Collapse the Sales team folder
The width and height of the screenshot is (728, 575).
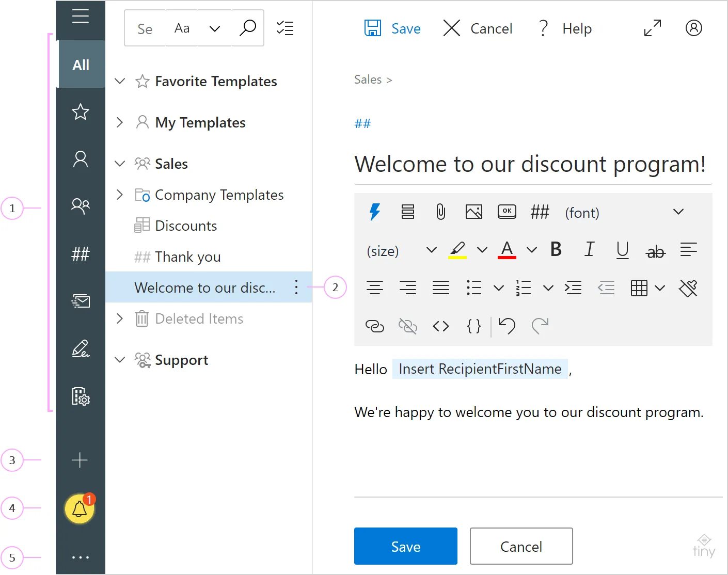120,164
